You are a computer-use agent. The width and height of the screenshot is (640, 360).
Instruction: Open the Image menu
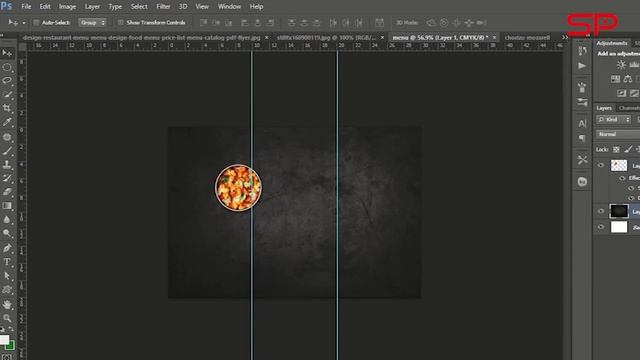[67, 7]
